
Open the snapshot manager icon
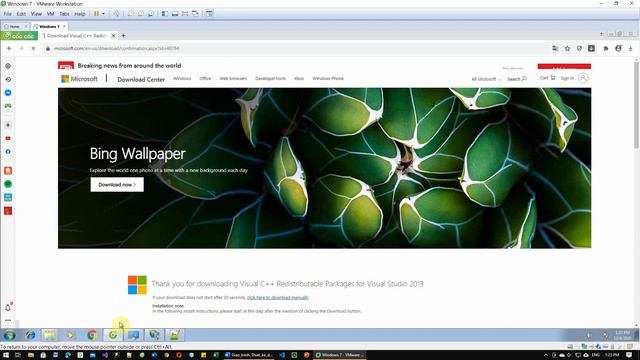[151, 13]
